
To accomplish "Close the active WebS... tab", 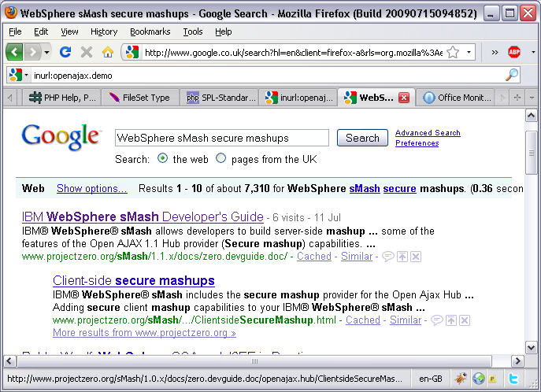I will (x=404, y=98).
